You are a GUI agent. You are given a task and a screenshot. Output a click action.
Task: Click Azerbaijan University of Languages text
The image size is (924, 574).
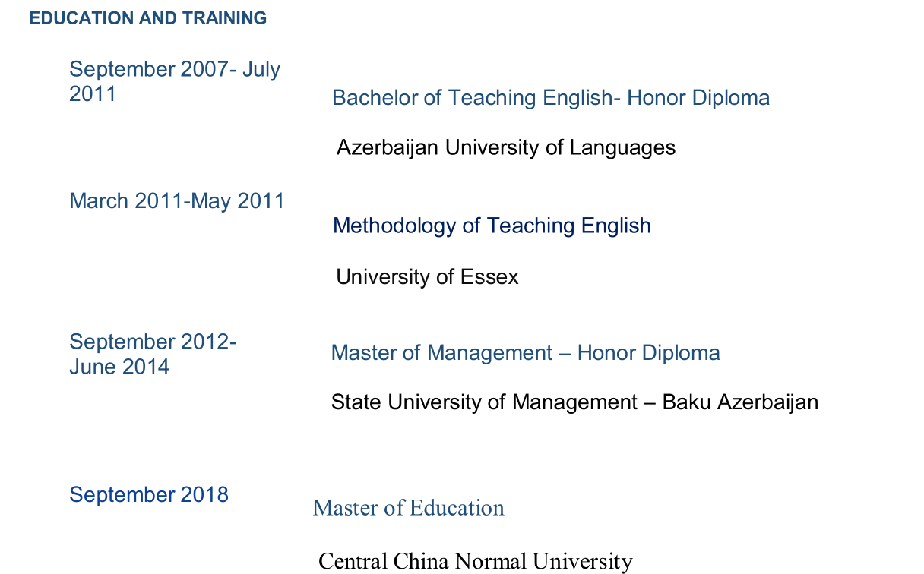coord(506,147)
